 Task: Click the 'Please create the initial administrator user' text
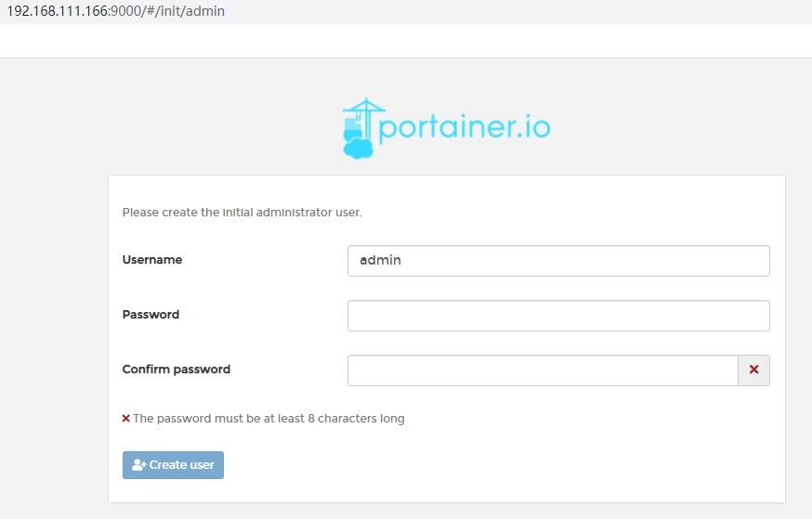click(242, 213)
